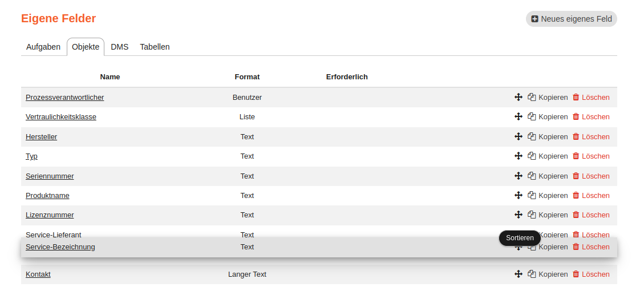
Task: Click the sort handle icon for Hersteller
Action: (x=519, y=136)
